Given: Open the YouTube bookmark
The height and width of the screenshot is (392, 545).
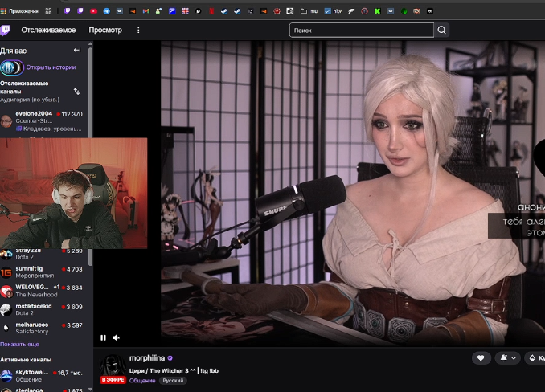Looking at the screenshot, I should click(x=93, y=11).
